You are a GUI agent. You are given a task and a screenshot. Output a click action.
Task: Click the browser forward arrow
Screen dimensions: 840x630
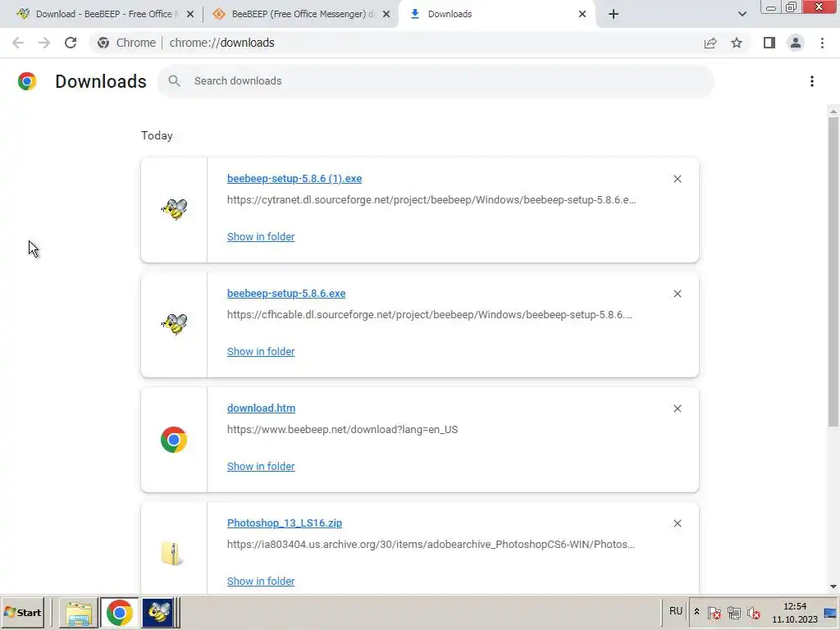[44, 43]
